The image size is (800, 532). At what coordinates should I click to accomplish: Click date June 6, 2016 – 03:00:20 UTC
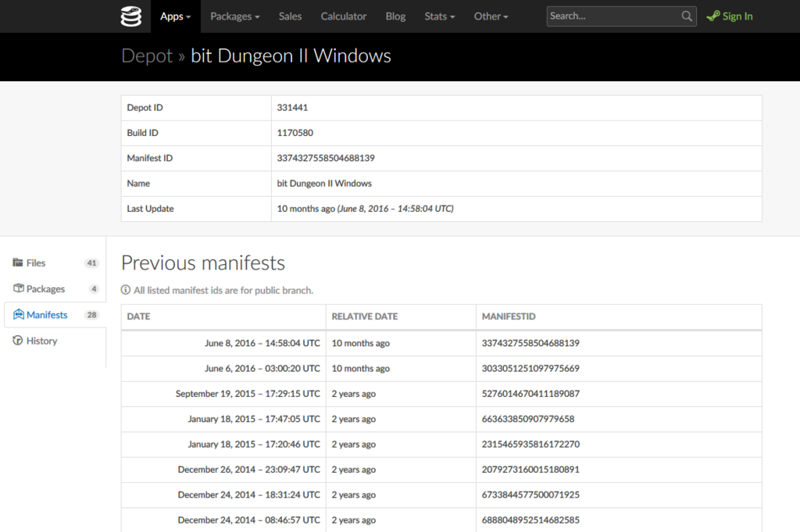pyautogui.click(x=262, y=368)
